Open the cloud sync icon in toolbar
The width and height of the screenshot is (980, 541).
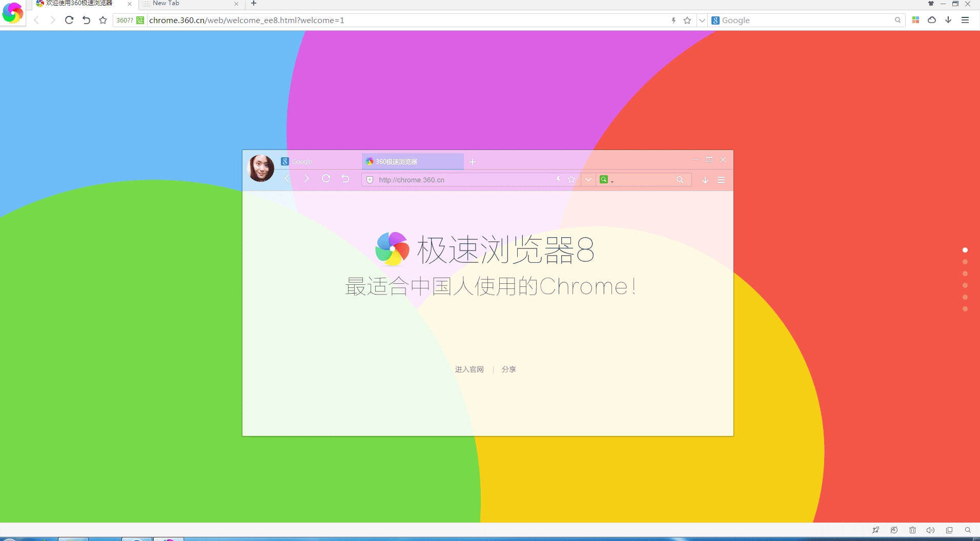point(932,20)
